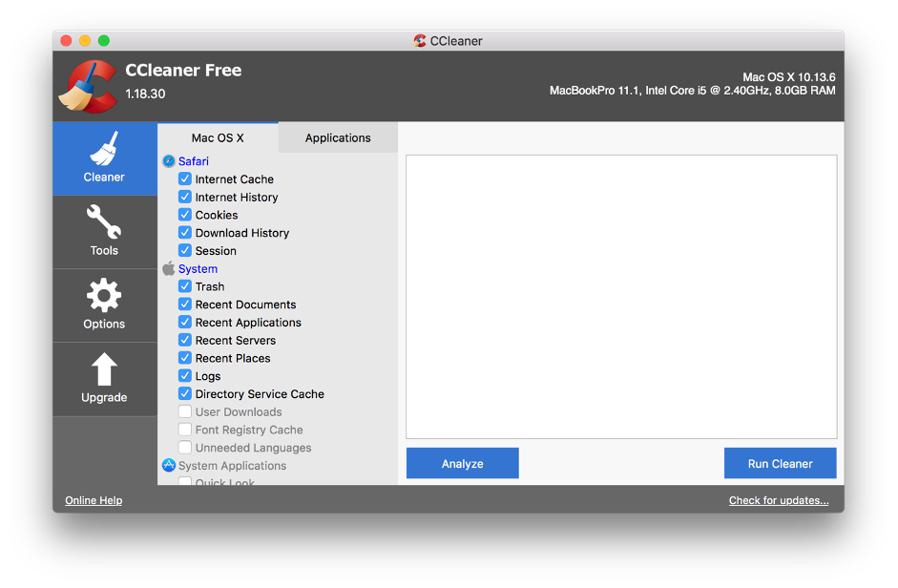Uncheck Directory Service Cache option
Viewport: 898px width, 588px height.
pos(185,394)
